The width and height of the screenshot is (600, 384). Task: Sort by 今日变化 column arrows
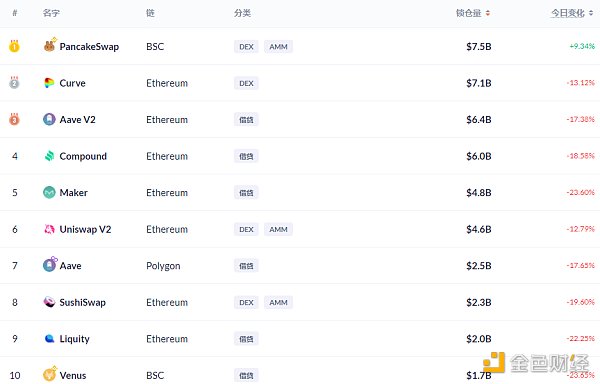click(x=591, y=13)
